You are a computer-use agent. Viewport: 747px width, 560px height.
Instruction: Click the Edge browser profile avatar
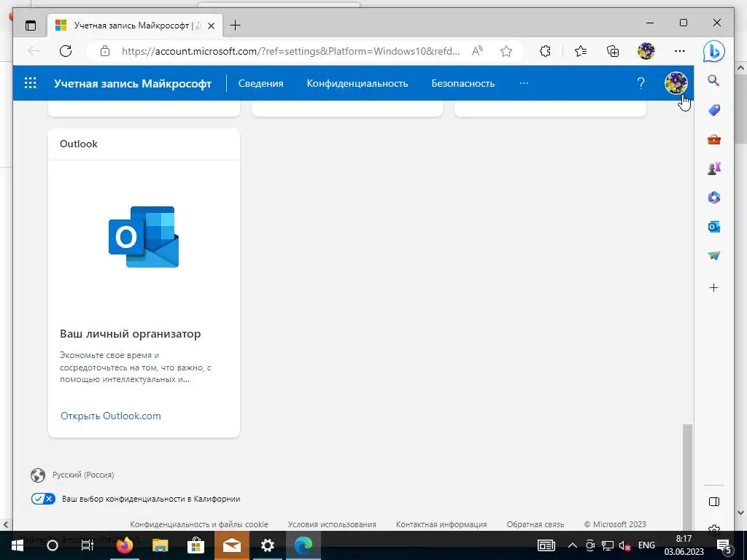pyautogui.click(x=646, y=51)
